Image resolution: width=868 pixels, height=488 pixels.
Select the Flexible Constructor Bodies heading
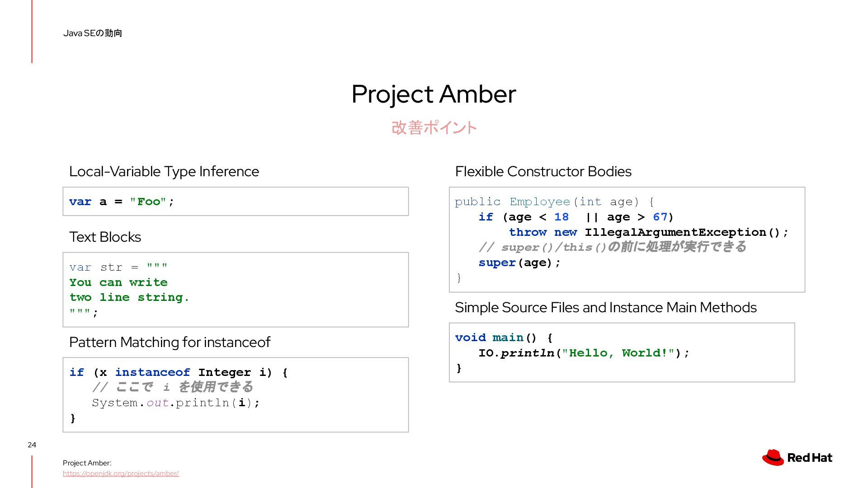543,172
